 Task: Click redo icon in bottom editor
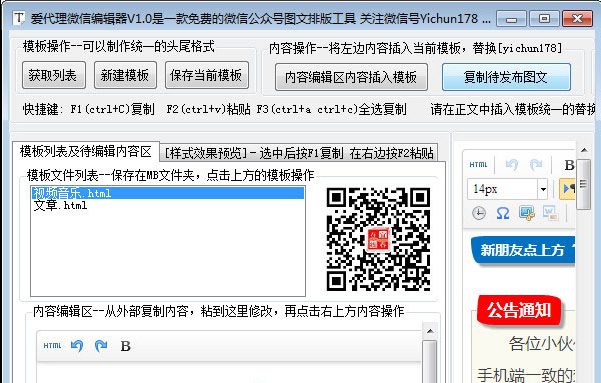pyautogui.click(x=101, y=346)
